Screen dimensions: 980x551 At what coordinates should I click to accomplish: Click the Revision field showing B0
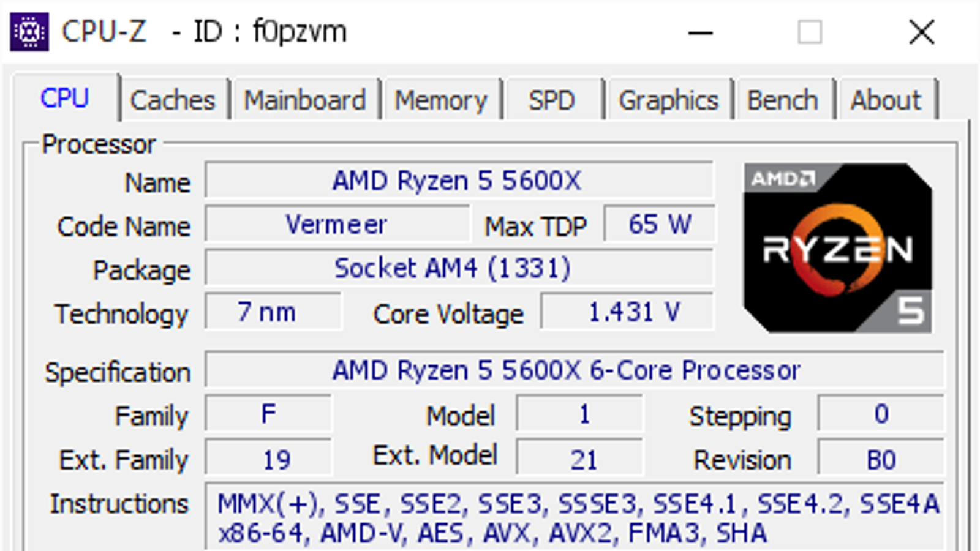click(x=880, y=459)
